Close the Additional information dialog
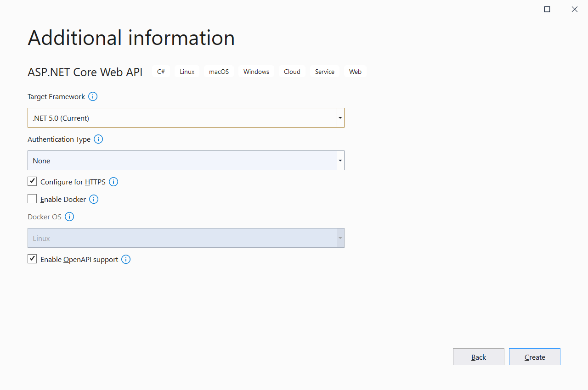The height and width of the screenshot is (390, 588). coord(575,9)
